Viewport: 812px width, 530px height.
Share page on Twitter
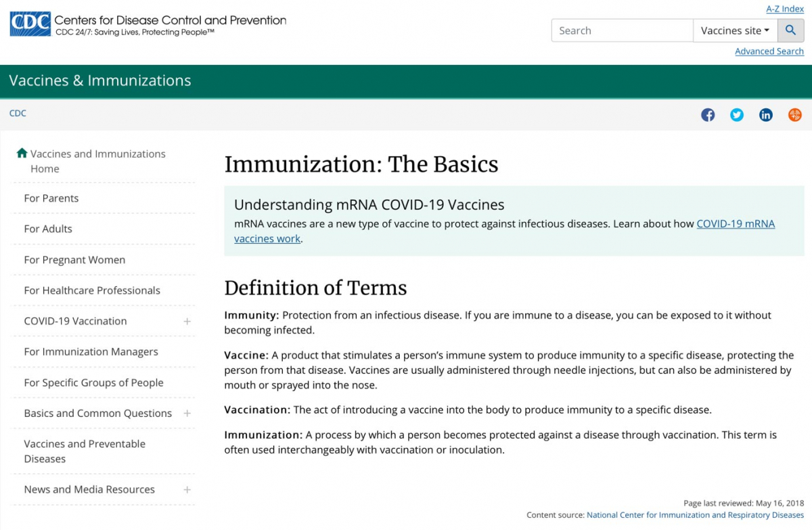pyautogui.click(x=737, y=115)
